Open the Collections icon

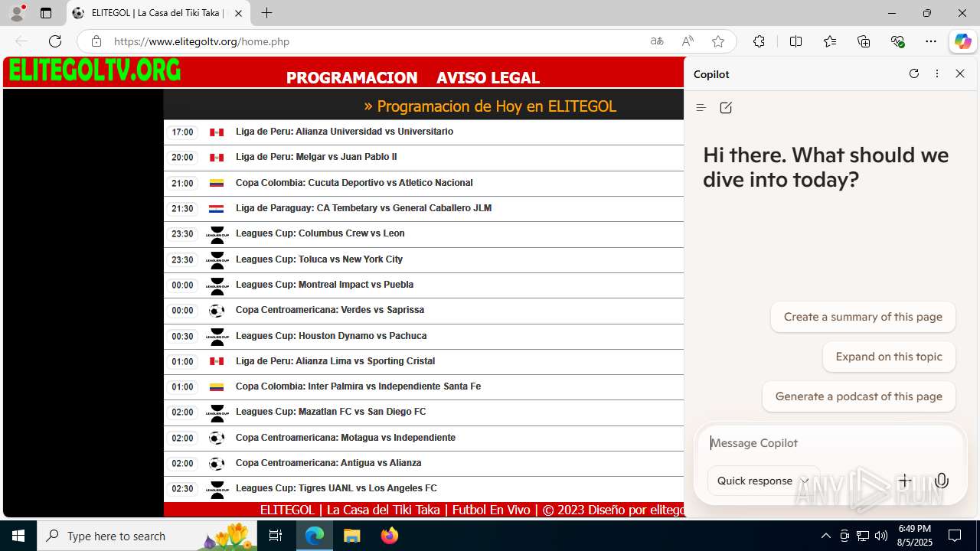pyautogui.click(x=864, y=41)
